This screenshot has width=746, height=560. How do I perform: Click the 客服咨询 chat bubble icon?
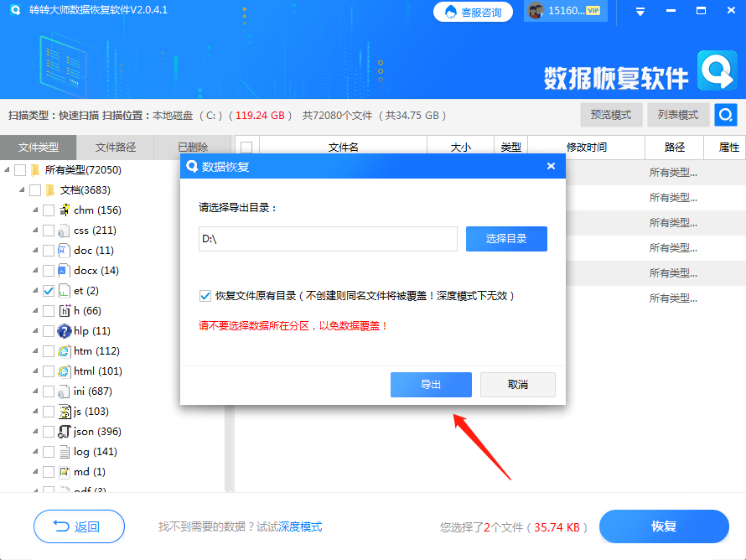click(450, 12)
